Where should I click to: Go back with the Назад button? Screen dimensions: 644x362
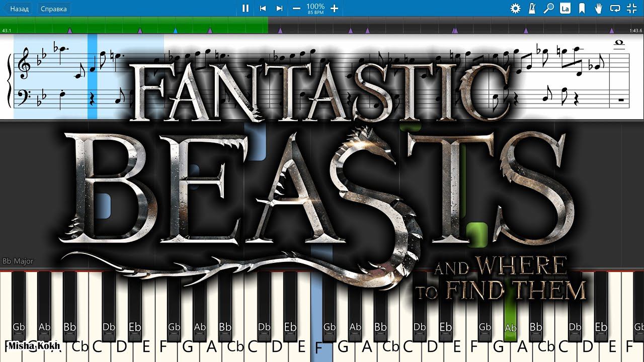(17, 9)
